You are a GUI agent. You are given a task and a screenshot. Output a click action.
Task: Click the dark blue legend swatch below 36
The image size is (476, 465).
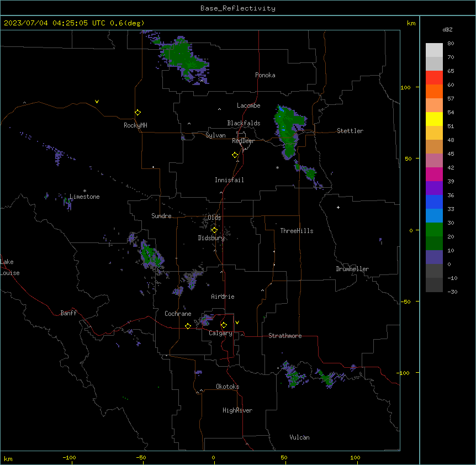pos(434,202)
